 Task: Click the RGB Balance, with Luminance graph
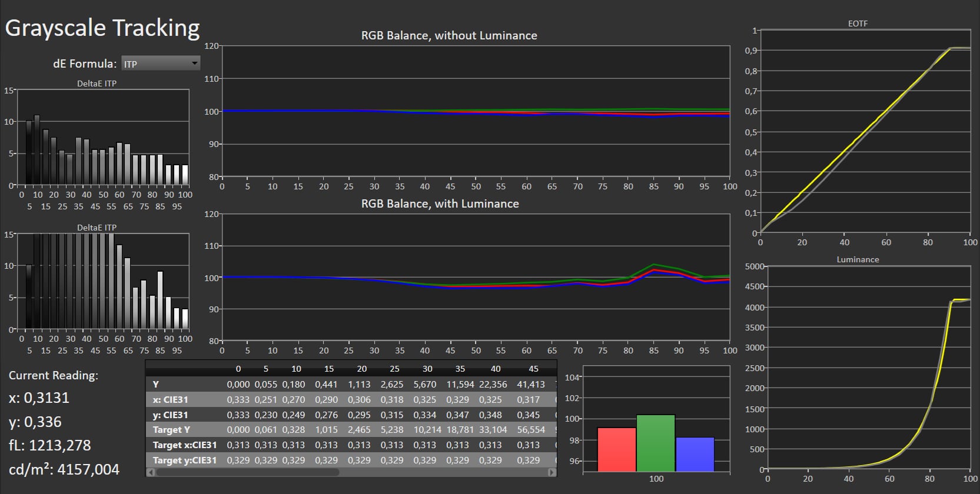(476, 277)
